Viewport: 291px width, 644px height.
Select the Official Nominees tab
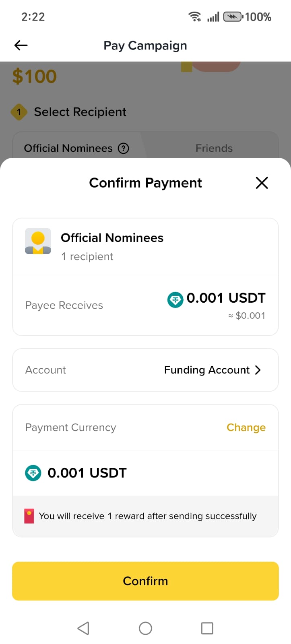[68, 149]
